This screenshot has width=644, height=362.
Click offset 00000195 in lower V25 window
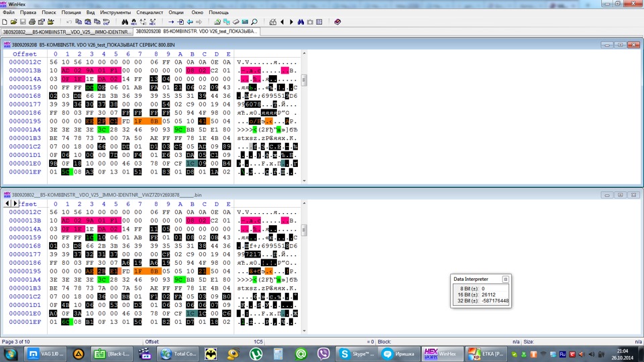25,271
